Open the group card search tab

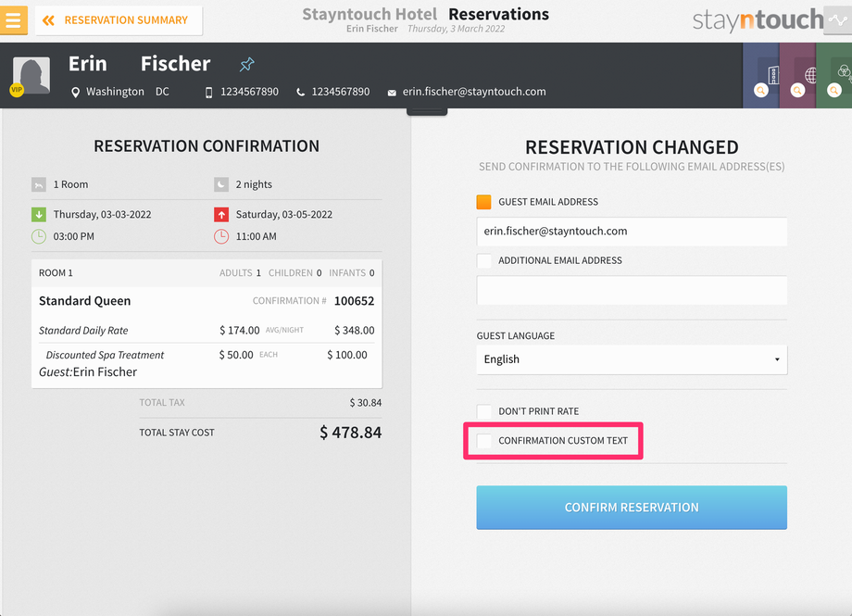pos(834,76)
